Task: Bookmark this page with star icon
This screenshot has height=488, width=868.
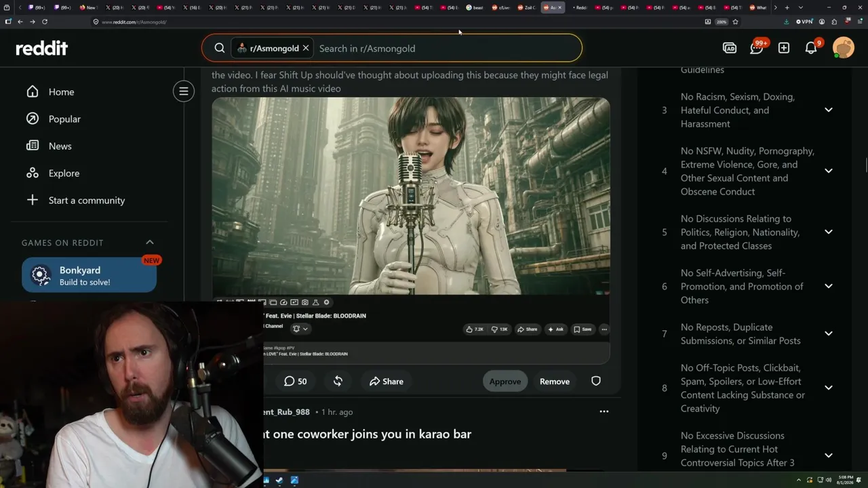Action: (x=735, y=22)
